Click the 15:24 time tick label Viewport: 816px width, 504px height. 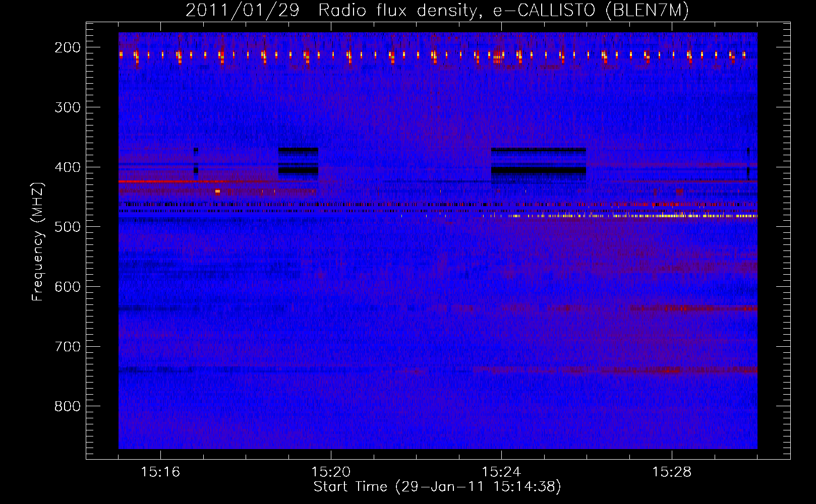501,472
